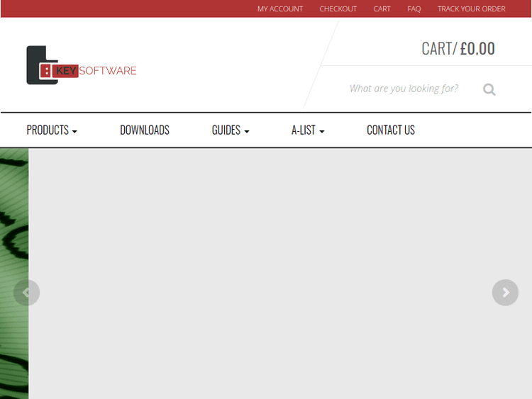Open the Downloads page from navigation
This screenshot has width=532, height=399.
tap(145, 130)
